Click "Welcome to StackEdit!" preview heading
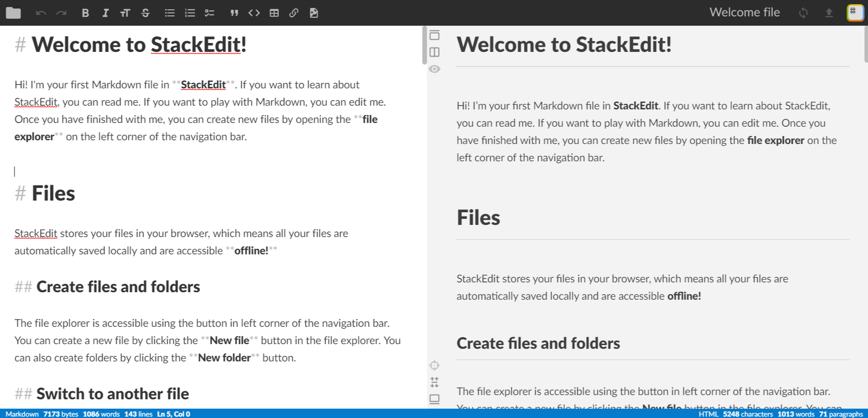 (x=564, y=44)
